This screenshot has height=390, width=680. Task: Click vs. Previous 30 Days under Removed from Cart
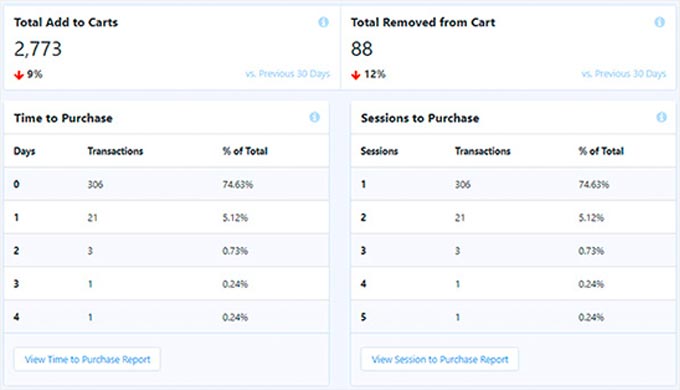(x=624, y=74)
